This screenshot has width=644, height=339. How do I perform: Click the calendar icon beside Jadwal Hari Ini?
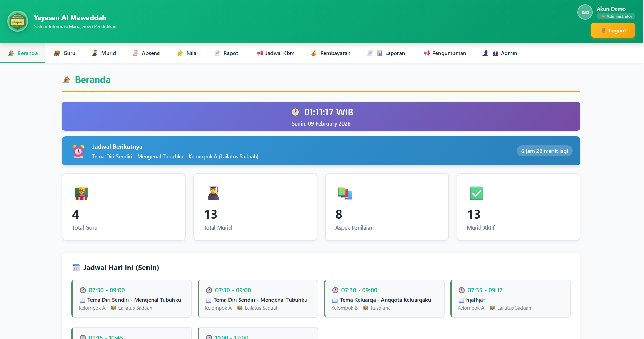click(x=76, y=268)
